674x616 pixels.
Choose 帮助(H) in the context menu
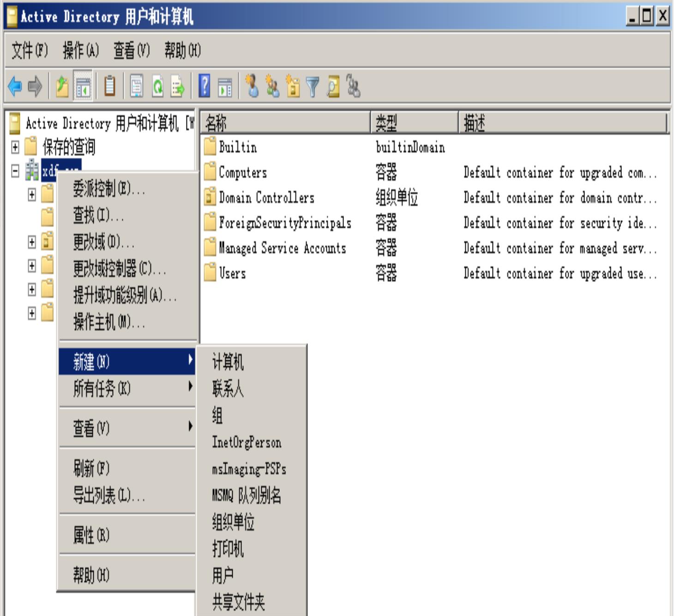128,575
